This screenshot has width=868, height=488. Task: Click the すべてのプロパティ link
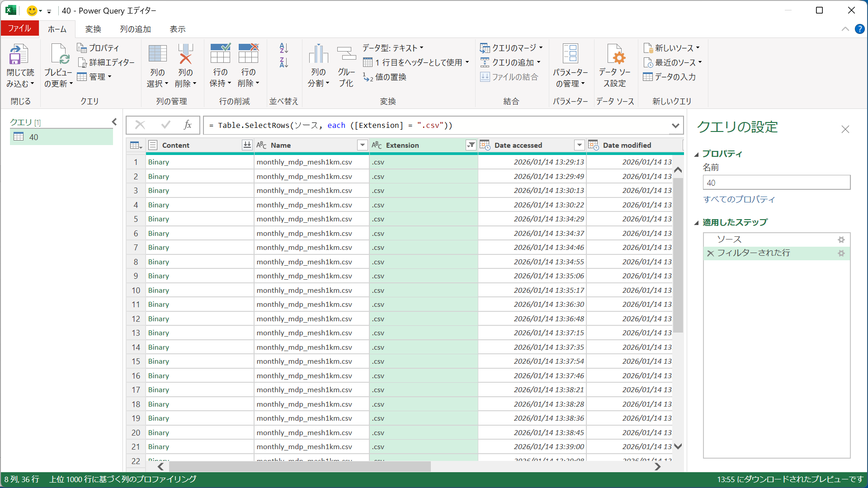tap(739, 199)
